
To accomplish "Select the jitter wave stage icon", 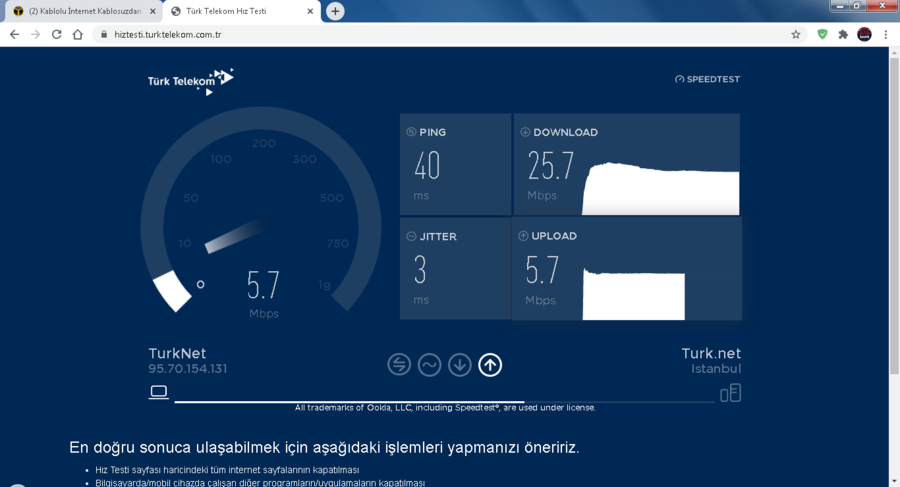I will pos(429,364).
